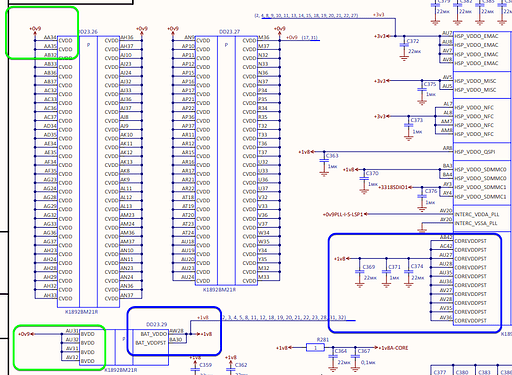Screen dimensions: 512x375
Task: Click +3v3 power port at C373
Action: tap(381, 116)
